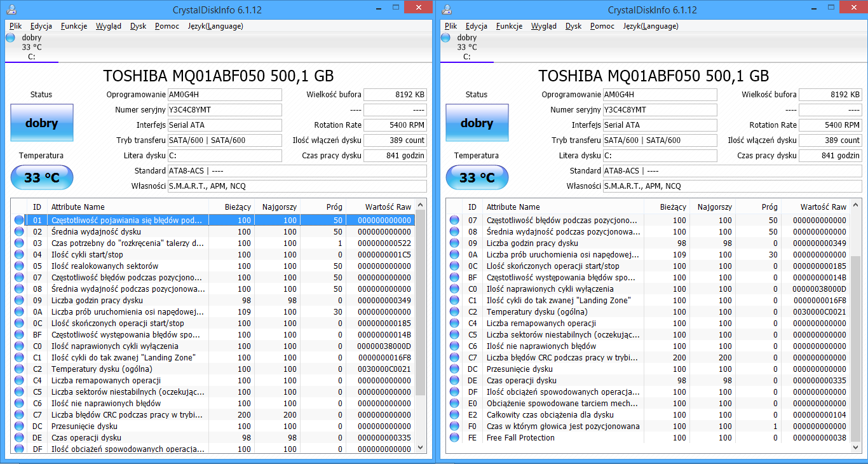868x464 pixels.
Task: Select 'Ilość realokowanych sektorów' row in left window
Action: (x=213, y=266)
